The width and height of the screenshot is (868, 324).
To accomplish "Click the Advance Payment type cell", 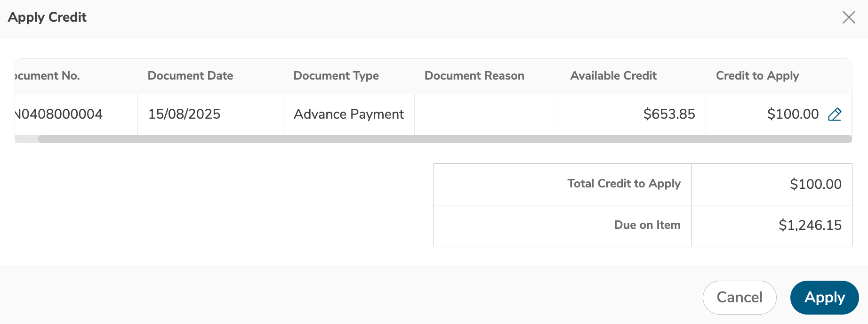I will click(x=348, y=114).
